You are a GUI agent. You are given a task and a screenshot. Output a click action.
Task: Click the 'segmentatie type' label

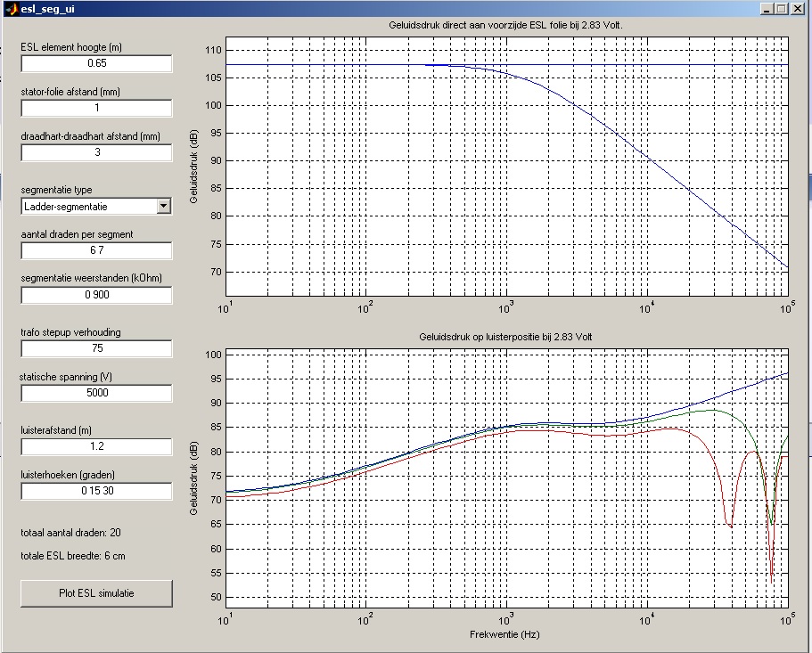click(x=56, y=190)
